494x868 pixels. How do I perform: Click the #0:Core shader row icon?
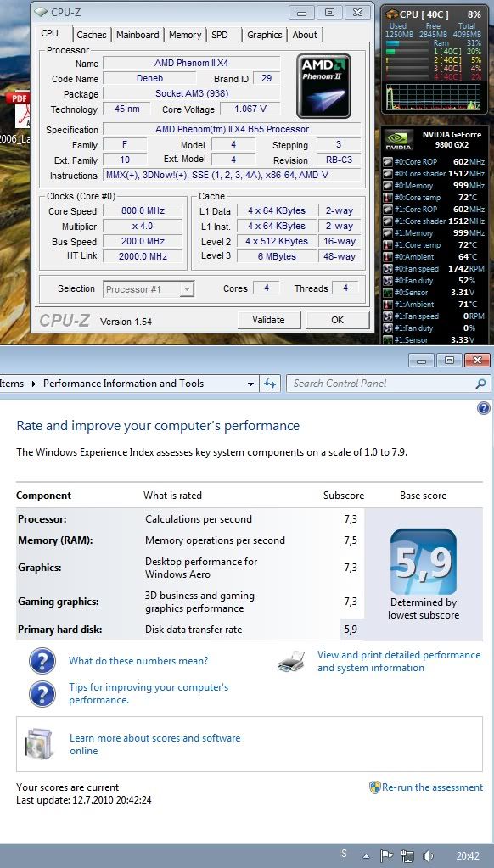[388, 174]
